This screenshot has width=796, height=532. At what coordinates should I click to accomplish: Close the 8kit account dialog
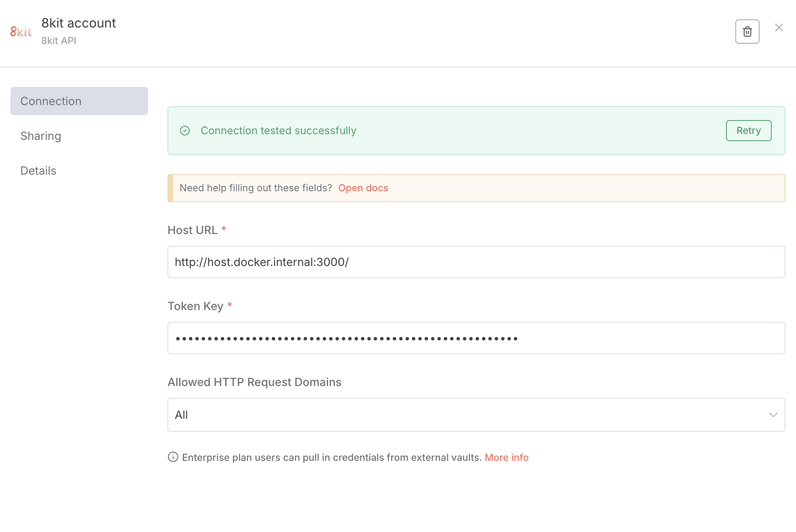click(x=779, y=27)
